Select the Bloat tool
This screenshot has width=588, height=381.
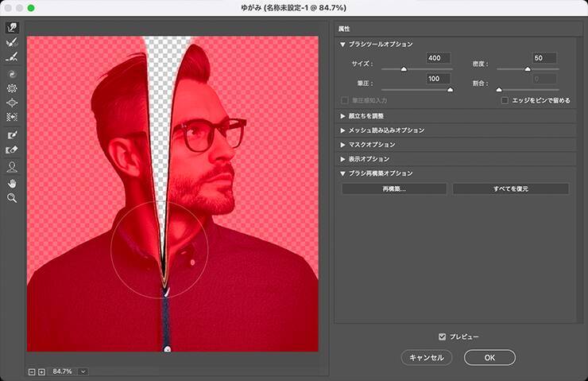tap(12, 103)
